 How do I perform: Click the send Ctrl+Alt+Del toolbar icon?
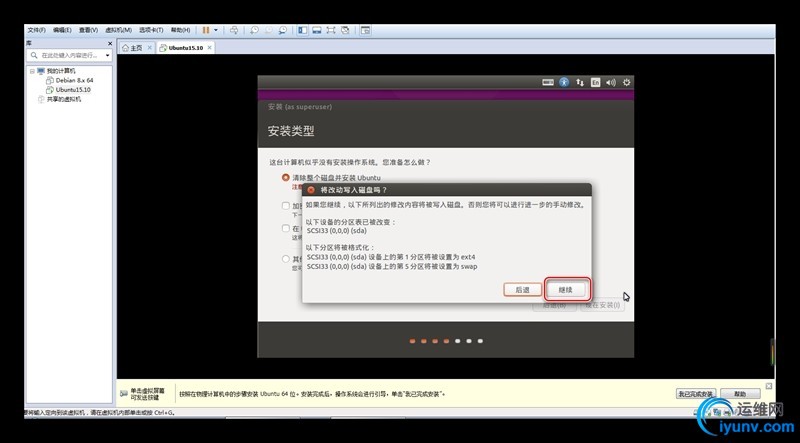tap(234, 30)
